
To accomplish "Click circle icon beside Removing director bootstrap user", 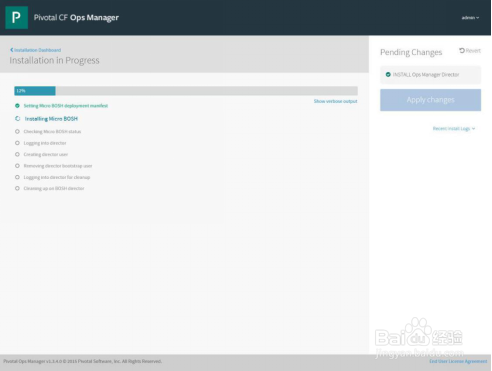I will pyautogui.click(x=17, y=166).
